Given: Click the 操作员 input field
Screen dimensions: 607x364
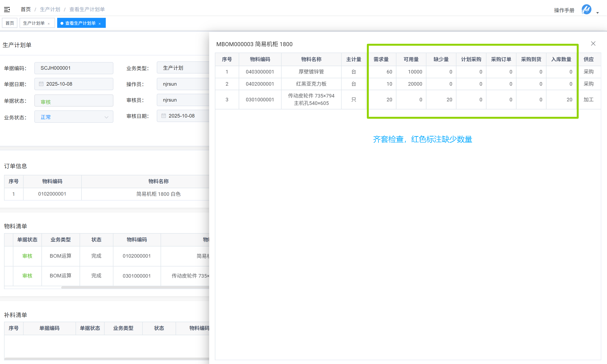Looking at the screenshot, I should pyautogui.click(x=183, y=84).
